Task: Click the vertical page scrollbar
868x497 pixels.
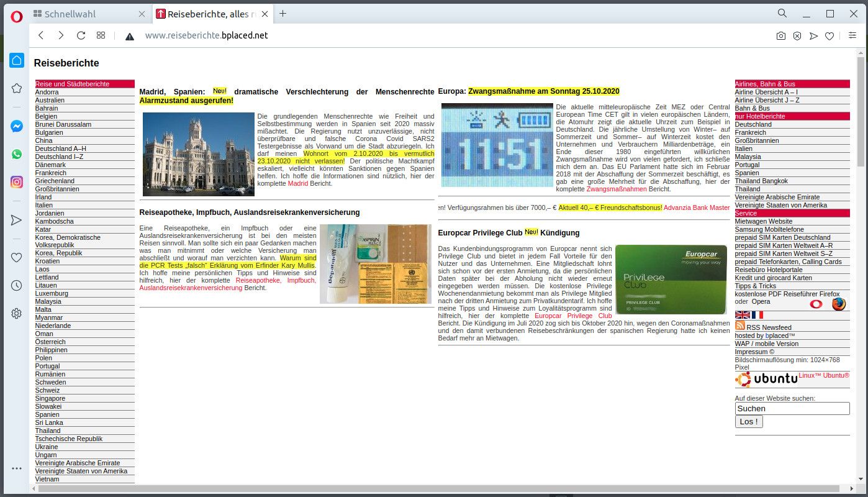Action: point(861,112)
